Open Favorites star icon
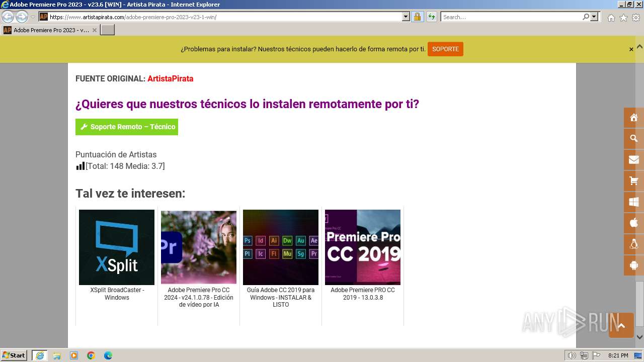The image size is (644, 362). pyautogui.click(x=623, y=18)
